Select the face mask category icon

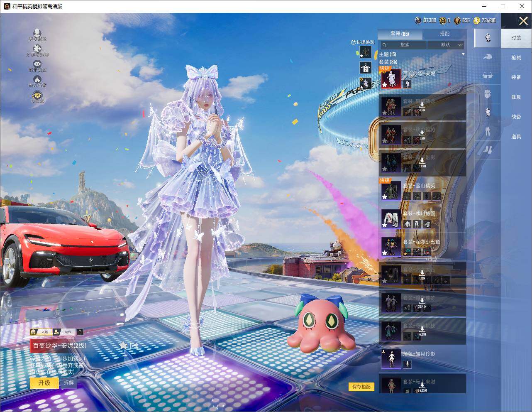488,94
